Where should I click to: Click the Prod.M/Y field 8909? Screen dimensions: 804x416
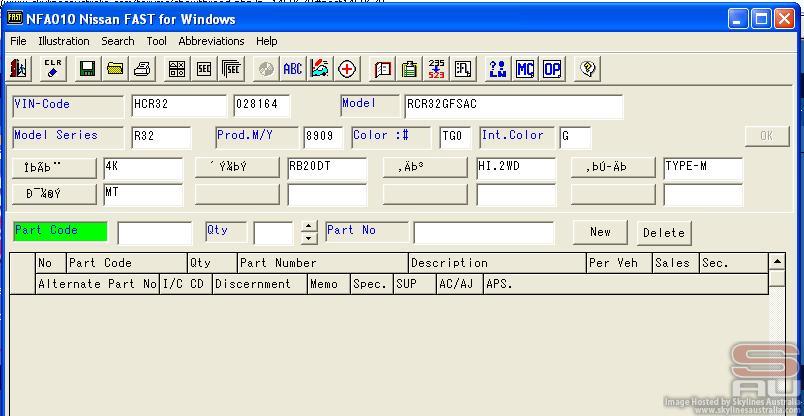(x=323, y=137)
